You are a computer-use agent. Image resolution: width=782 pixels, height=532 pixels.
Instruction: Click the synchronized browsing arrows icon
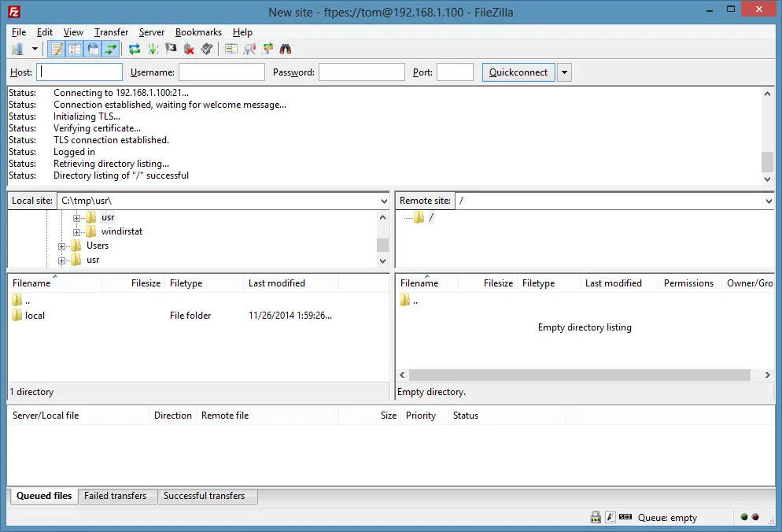pyautogui.click(x=267, y=49)
